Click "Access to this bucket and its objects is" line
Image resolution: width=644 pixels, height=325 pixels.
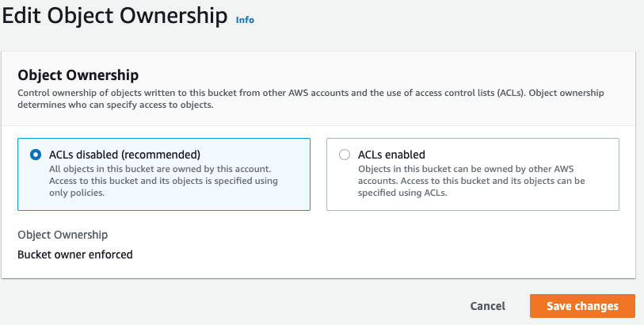click(x=163, y=181)
